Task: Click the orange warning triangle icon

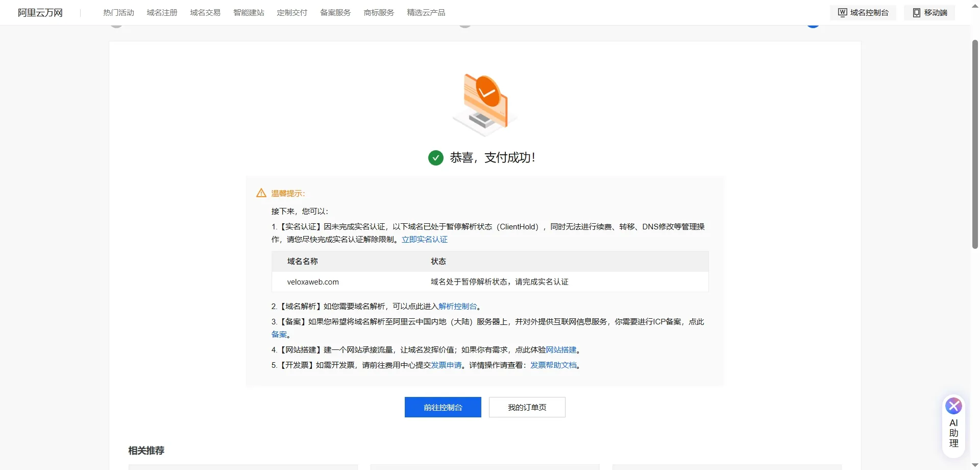Action: (x=261, y=193)
